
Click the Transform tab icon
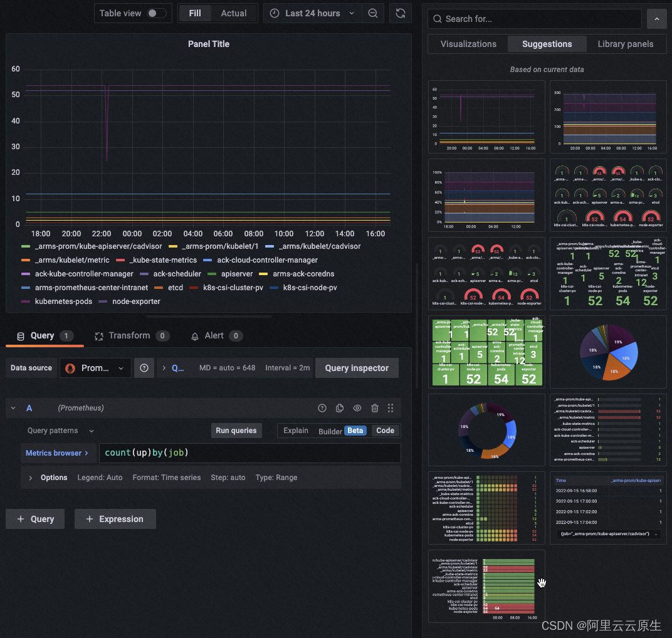(99, 336)
